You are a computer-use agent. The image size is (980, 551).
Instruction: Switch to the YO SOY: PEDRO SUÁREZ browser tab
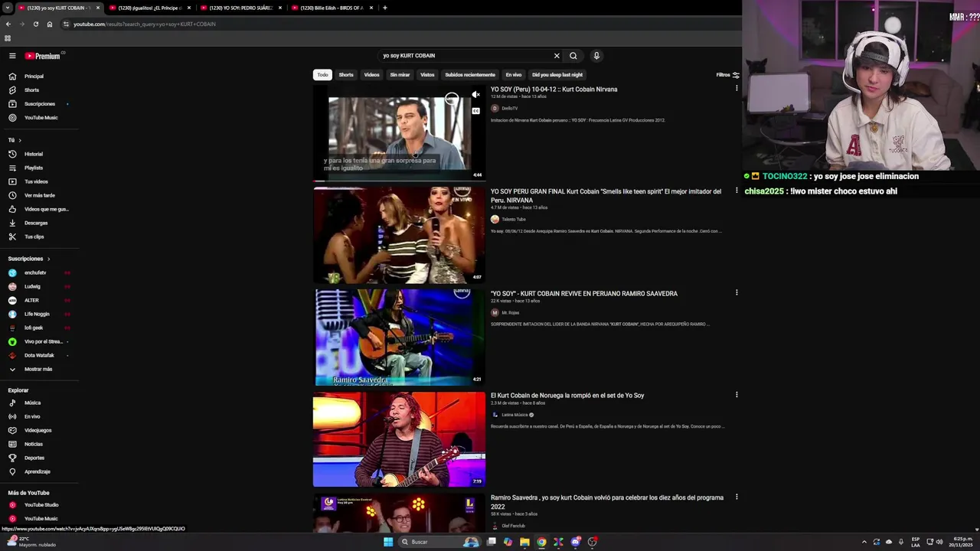coord(240,8)
